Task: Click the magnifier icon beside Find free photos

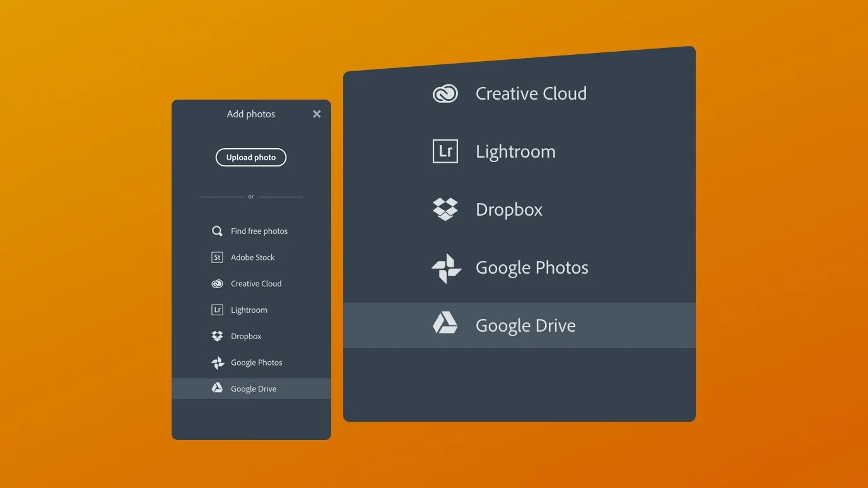Action: point(217,231)
